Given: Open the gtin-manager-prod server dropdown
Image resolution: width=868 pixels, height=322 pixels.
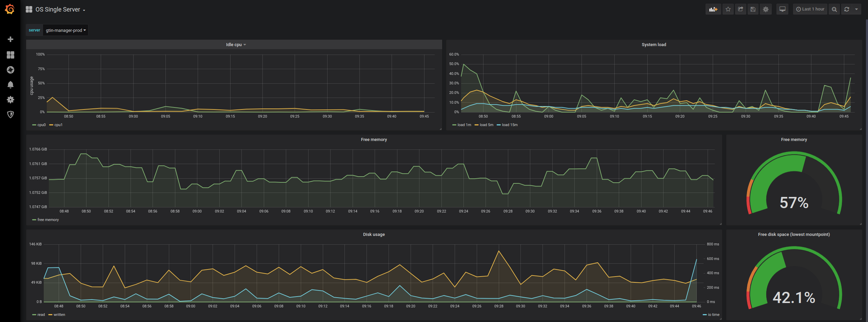Looking at the screenshot, I should [x=65, y=30].
